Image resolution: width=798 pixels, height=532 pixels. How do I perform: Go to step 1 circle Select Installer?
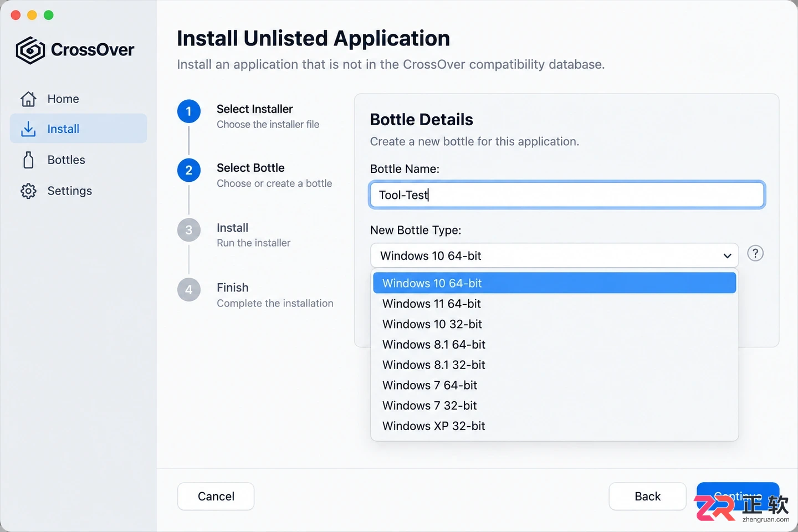click(x=189, y=111)
